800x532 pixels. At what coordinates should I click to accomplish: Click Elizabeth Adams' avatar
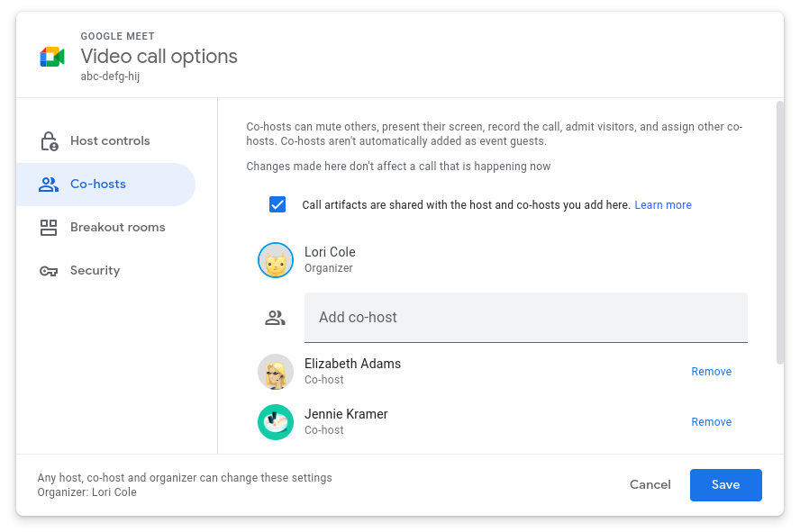pos(276,372)
